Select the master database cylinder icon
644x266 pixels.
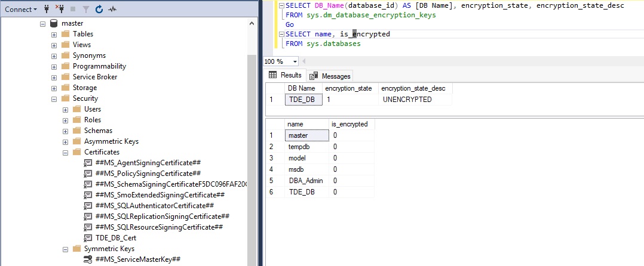point(54,23)
